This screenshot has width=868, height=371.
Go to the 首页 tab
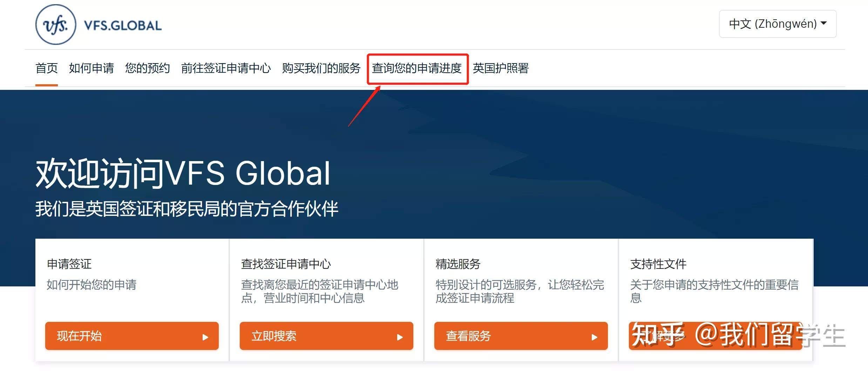click(47, 68)
